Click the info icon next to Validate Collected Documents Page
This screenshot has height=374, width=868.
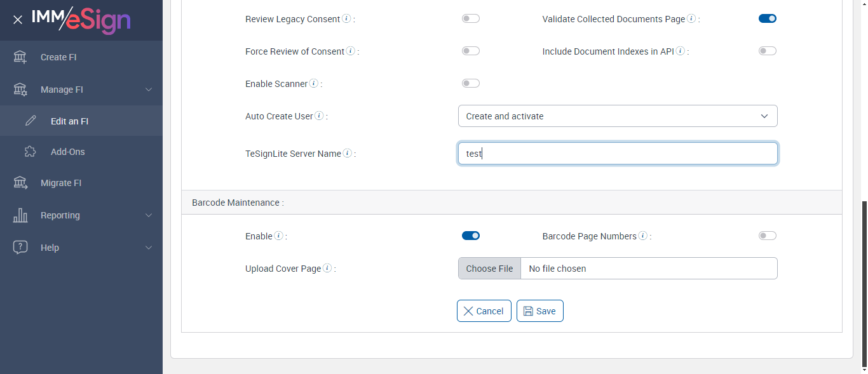[691, 19]
